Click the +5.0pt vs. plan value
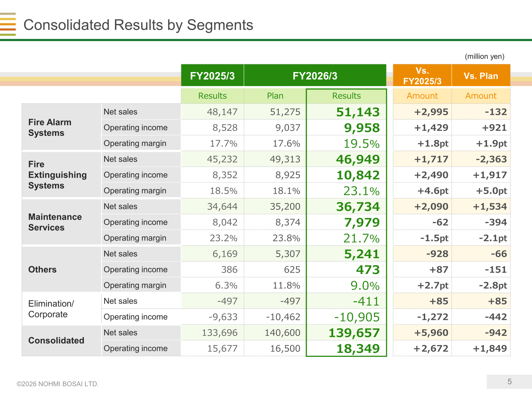The height and width of the screenshot is (399, 532). point(491,191)
